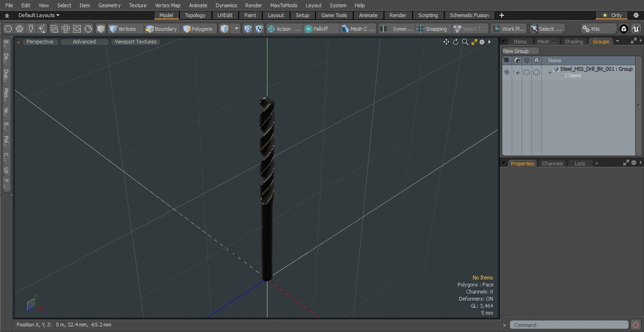Open the dropdown arrow after Groups tab
Viewport: 644px width, 332px height.
[618, 41]
